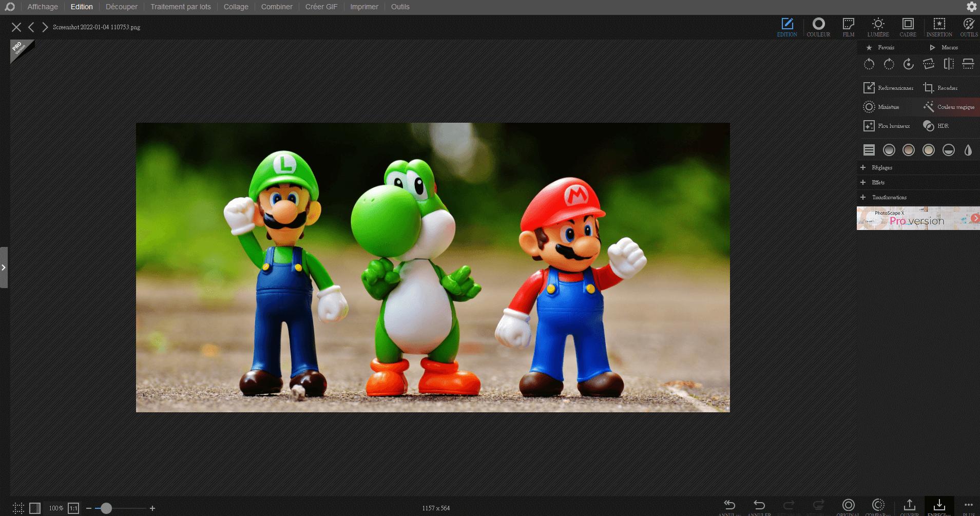Open the Collage tab
This screenshot has width=980, height=516.
click(236, 7)
